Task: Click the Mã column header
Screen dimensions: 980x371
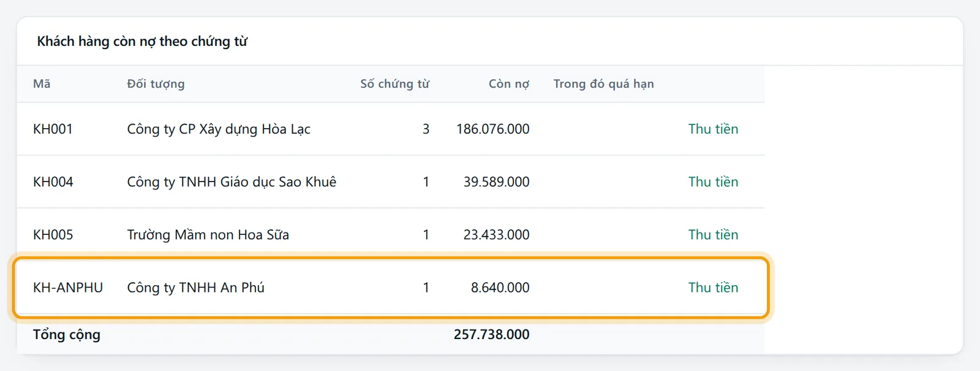Action: click(42, 83)
